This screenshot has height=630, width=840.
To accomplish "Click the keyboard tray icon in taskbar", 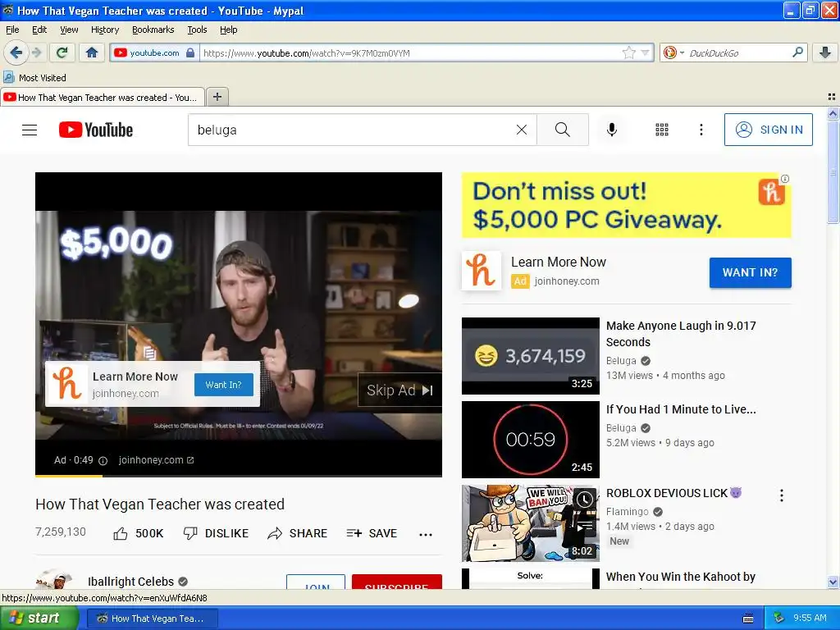I will 748,619.
